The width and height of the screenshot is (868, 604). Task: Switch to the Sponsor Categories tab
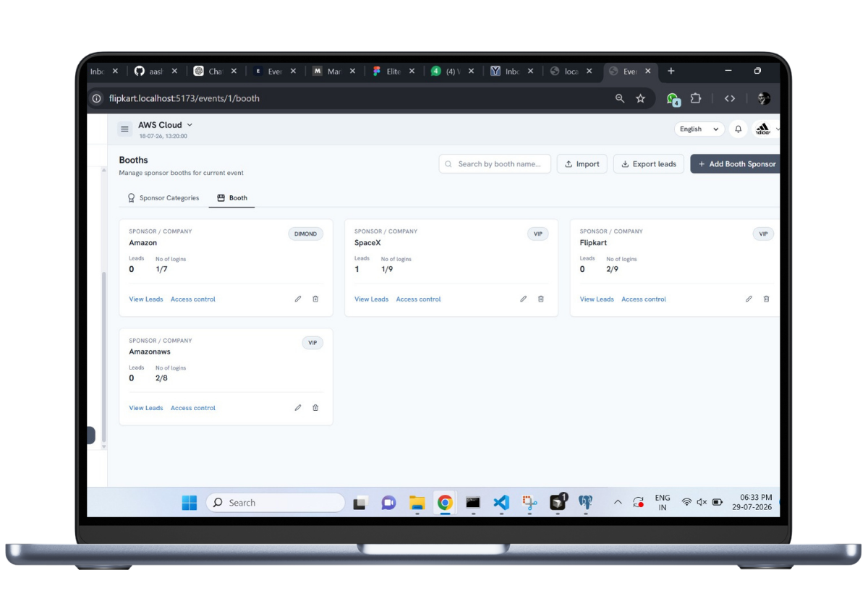163,197
